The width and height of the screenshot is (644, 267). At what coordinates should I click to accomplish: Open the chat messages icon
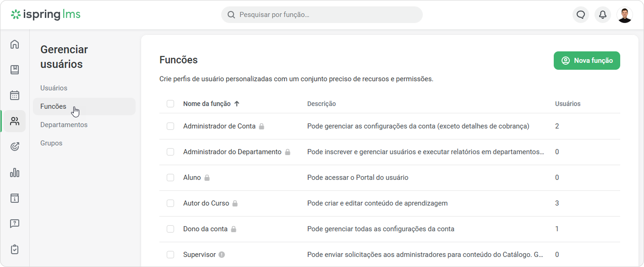click(x=581, y=15)
